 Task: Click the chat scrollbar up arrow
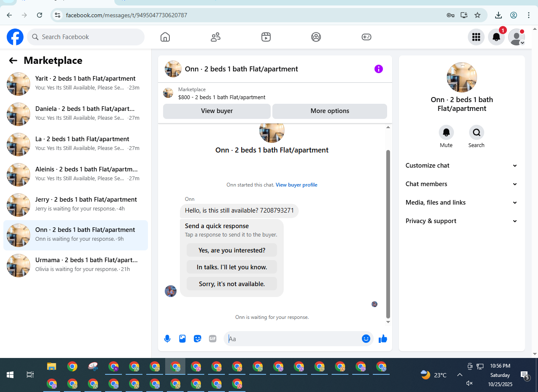(388, 127)
